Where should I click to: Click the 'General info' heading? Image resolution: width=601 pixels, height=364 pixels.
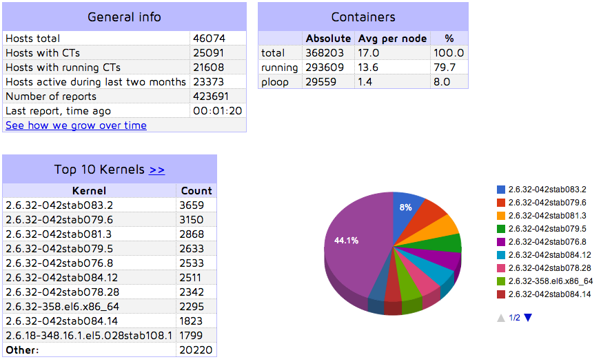tap(124, 17)
